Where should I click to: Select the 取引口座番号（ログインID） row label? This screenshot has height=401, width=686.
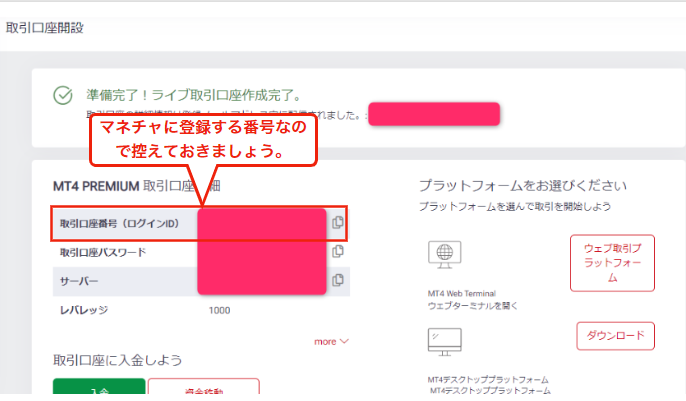click(x=118, y=223)
